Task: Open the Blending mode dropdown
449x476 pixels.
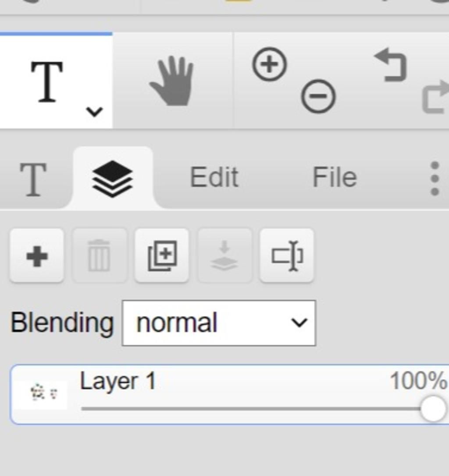Action: tap(219, 323)
